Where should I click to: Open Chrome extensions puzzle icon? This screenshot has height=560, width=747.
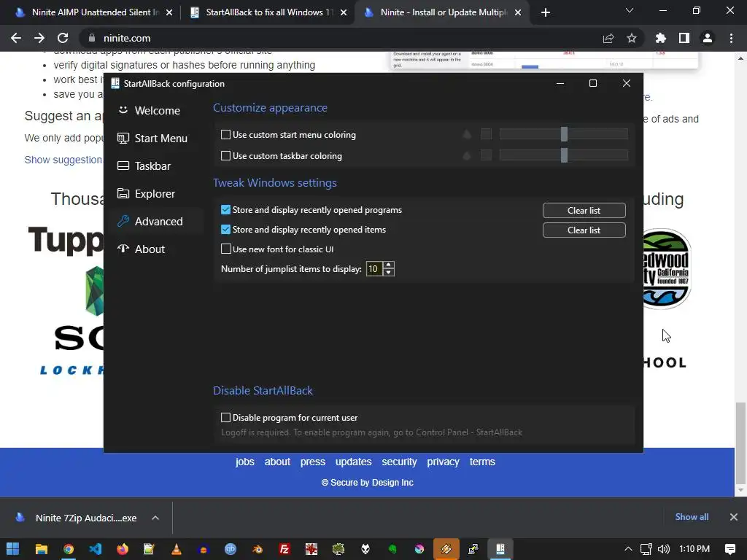pos(661,38)
